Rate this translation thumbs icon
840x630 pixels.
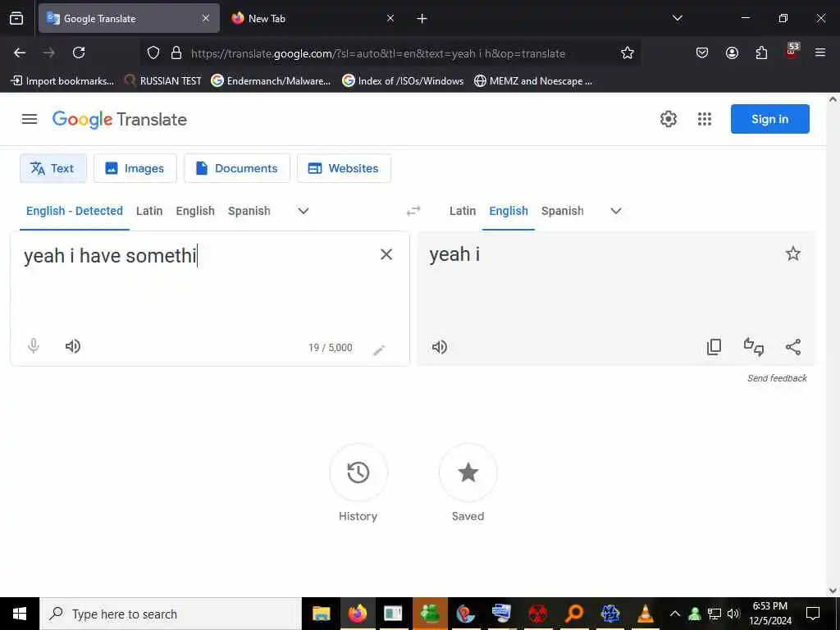(x=754, y=347)
